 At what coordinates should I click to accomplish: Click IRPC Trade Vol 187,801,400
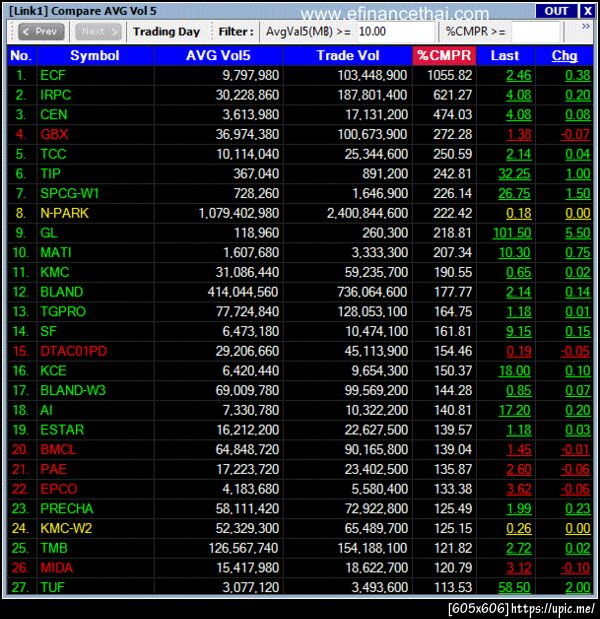(x=372, y=95)
